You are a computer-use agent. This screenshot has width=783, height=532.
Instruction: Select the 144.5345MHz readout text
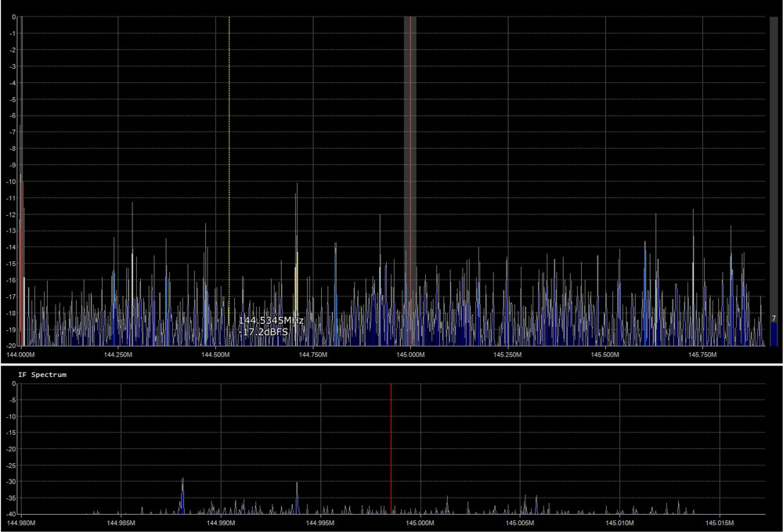(x=271, y=321)
